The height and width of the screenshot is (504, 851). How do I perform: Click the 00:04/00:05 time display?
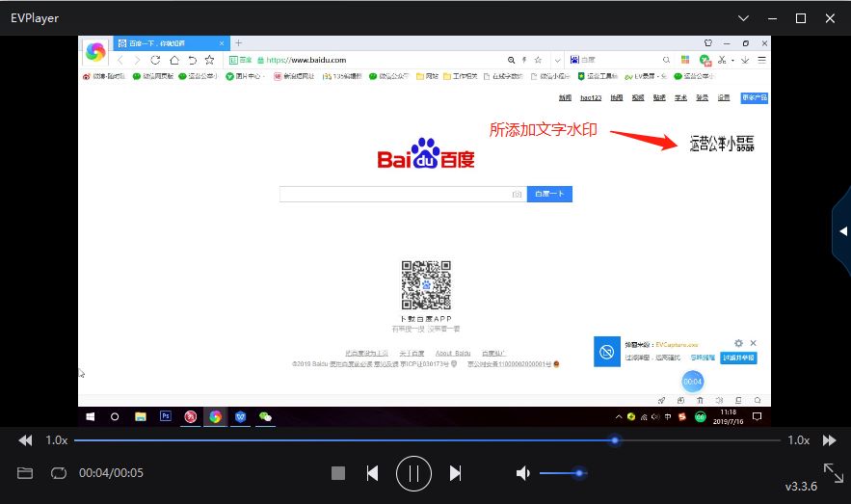point(111,473)
